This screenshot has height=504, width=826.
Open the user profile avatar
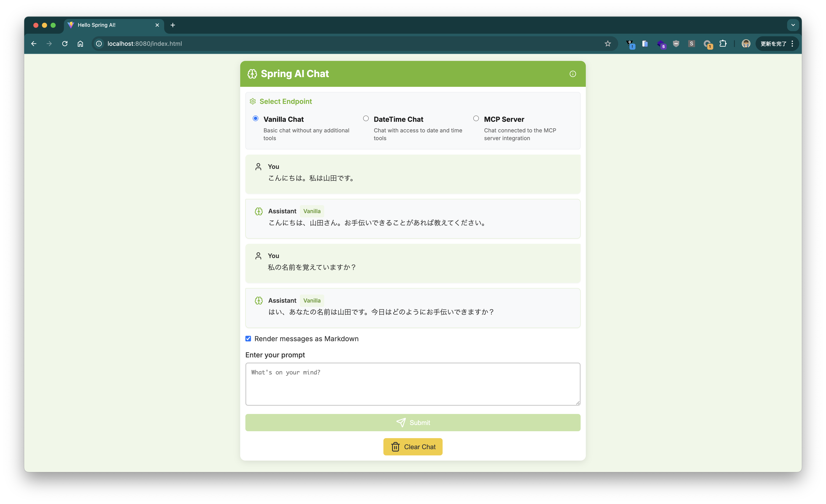(x=746, y=44)
